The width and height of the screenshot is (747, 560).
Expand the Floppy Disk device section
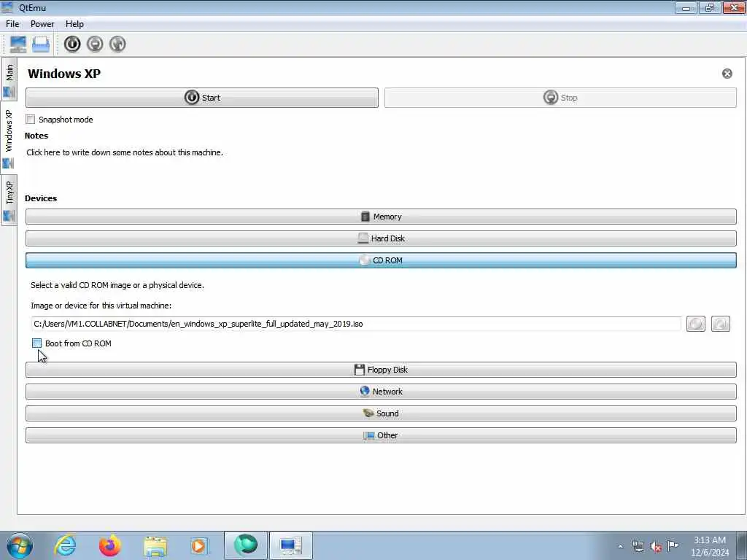click(381, 370)
